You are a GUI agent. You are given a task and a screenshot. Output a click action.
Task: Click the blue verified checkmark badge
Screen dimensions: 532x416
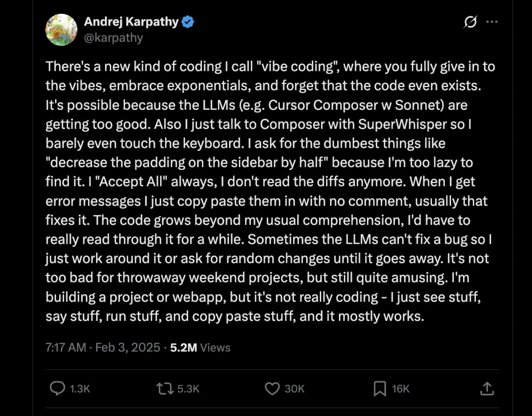pyautogui.click(x=188, y=22)
